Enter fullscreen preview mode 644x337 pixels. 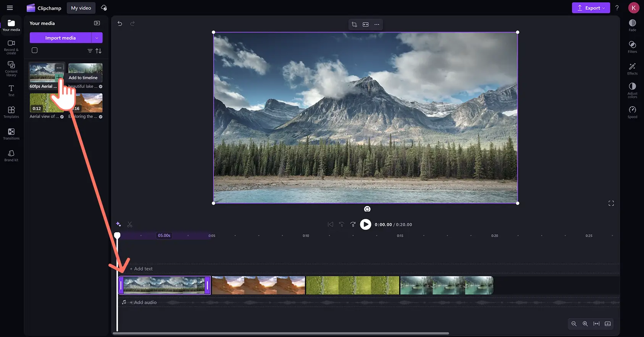[611, 203]
